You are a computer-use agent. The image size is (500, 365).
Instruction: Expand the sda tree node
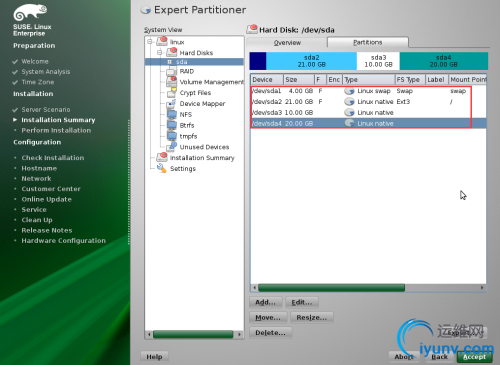[169, 62]
